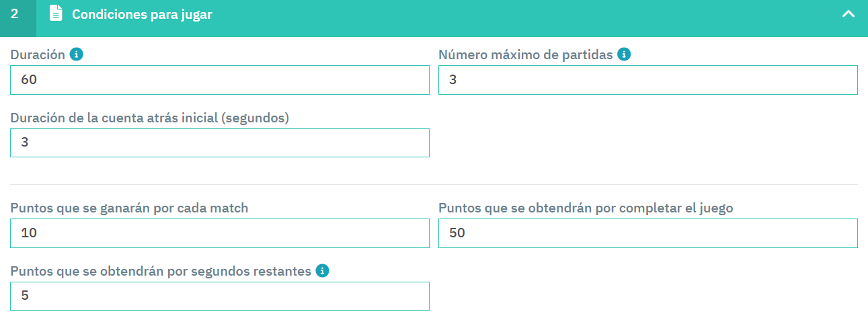Collapse the Condiciones para jugar section
The height and width of the screenshot is (318, 868).
click(x=848, y=13)
